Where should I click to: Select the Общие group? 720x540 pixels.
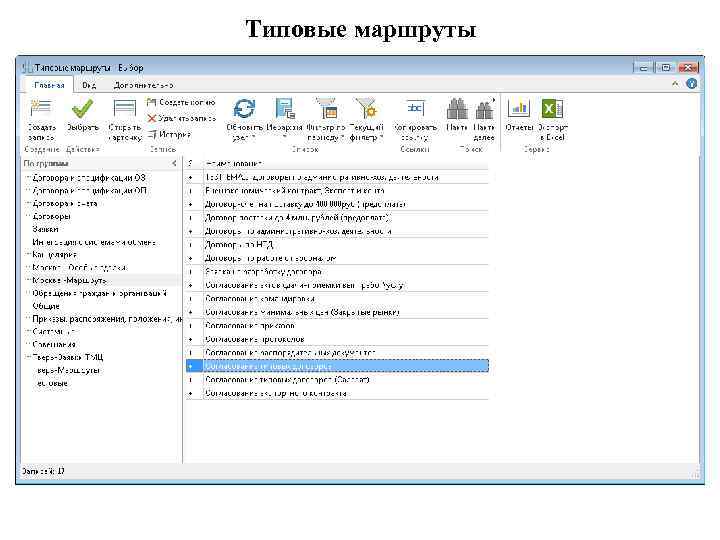[46, 306]
